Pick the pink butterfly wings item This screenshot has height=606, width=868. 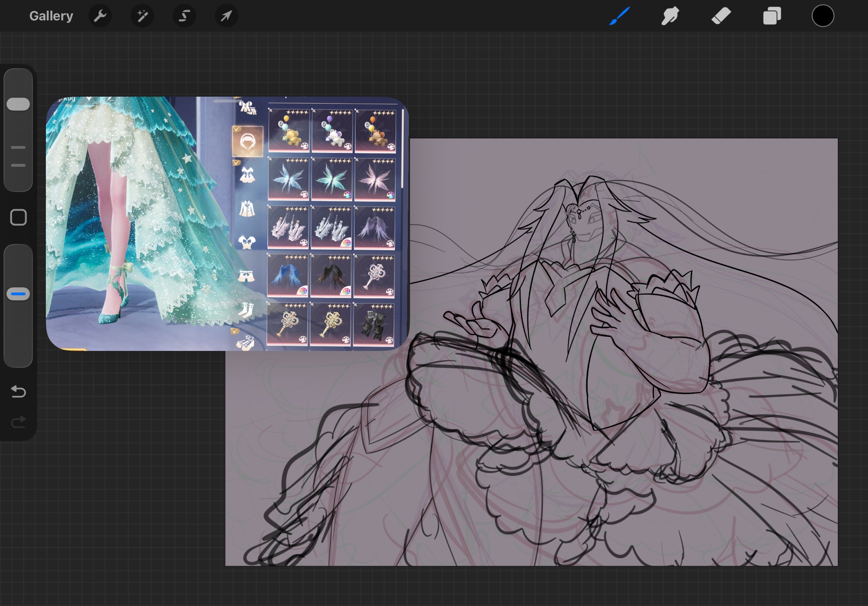coord(375,179)
